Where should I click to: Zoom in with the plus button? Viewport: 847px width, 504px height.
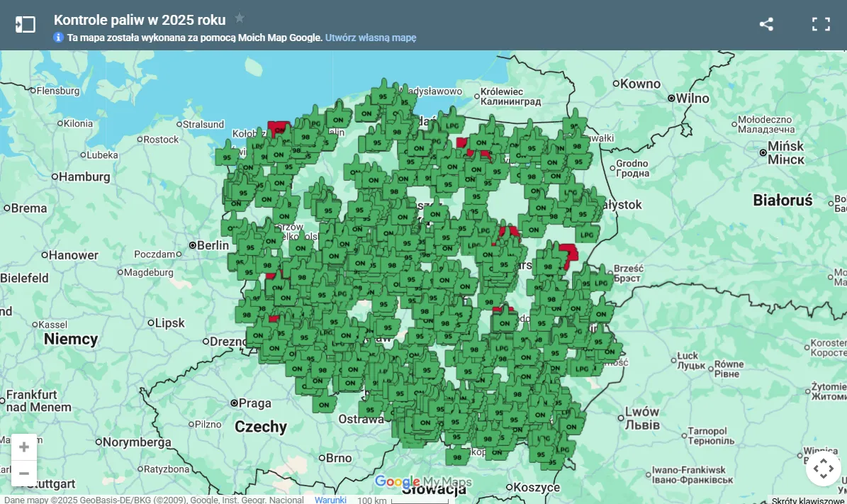point(24,447)
